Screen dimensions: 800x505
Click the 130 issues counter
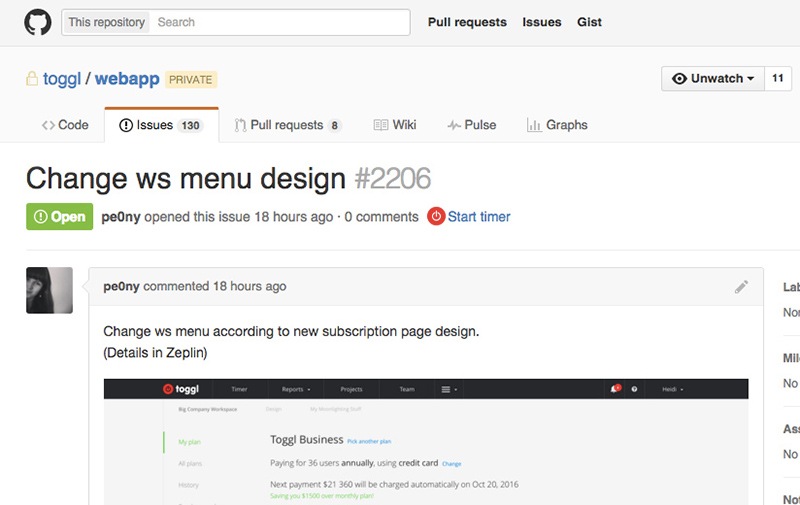click(190, 125)
